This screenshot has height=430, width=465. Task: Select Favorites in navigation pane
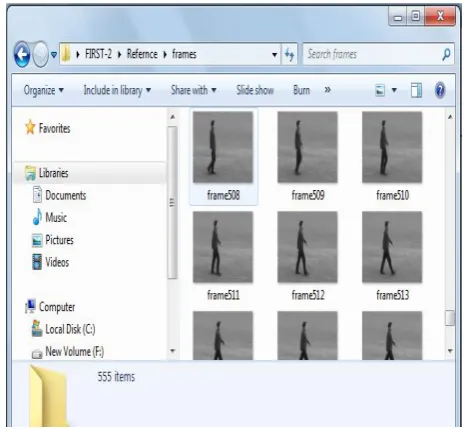coord(55,128)
